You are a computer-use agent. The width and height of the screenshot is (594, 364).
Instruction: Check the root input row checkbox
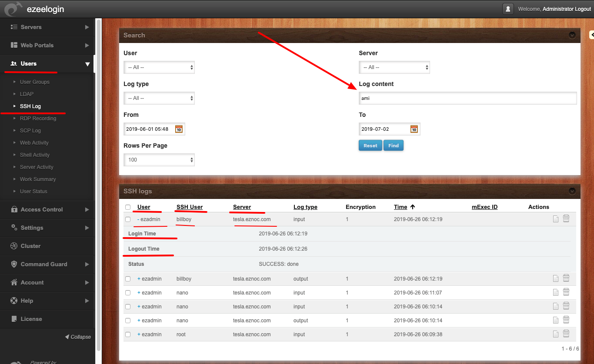click(x=128, y=334)
